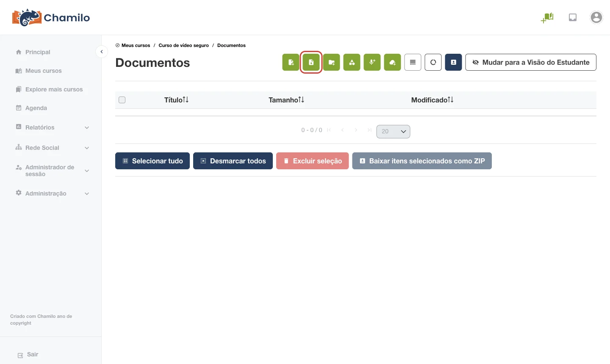Go to next page of results
This screenshot has width=610, height=364.
coord(356,130)
